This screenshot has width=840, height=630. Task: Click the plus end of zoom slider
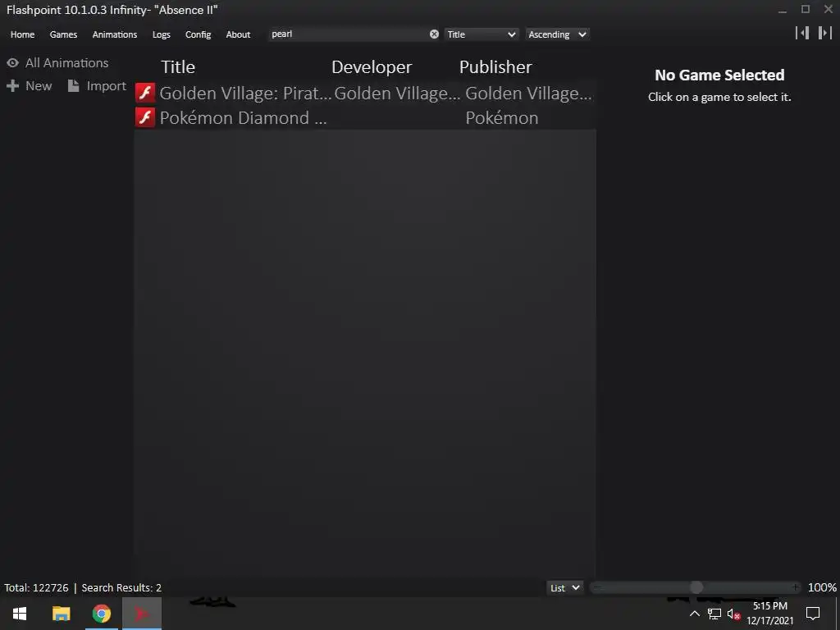pyautogui.click(x=796, y=587)
